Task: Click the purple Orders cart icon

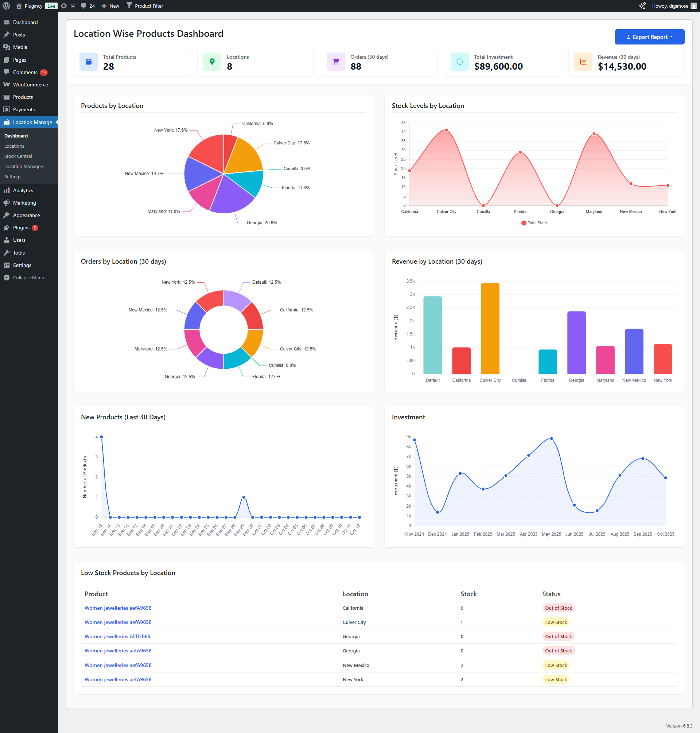Action: point(335,62)
